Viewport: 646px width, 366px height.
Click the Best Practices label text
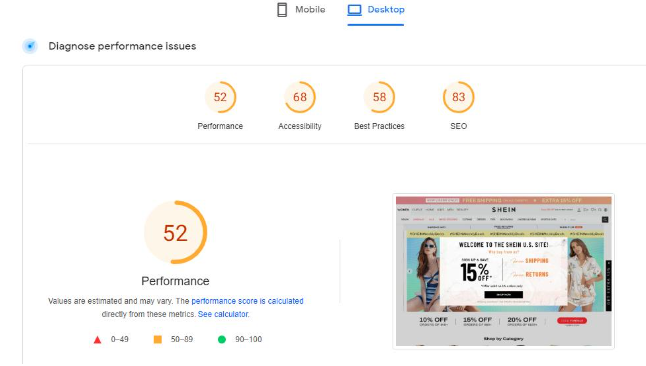pos(379,126)
